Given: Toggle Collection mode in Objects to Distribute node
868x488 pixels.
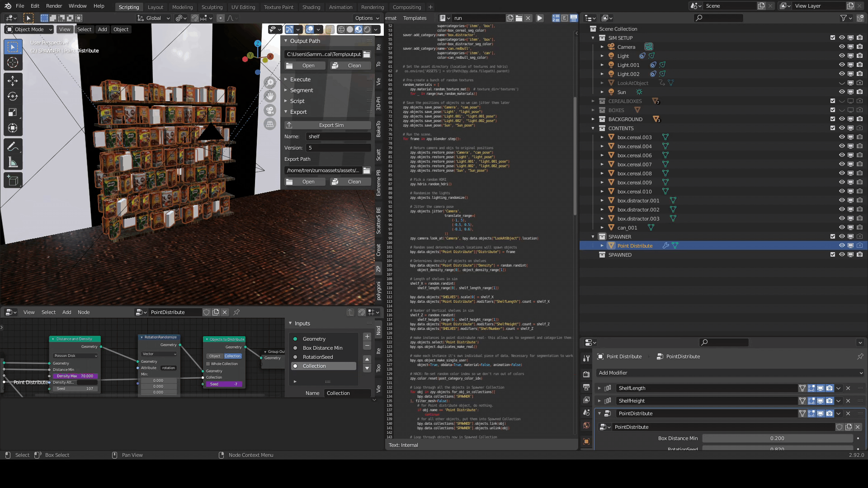Looking at the screenshot, I should coord(232,356).
